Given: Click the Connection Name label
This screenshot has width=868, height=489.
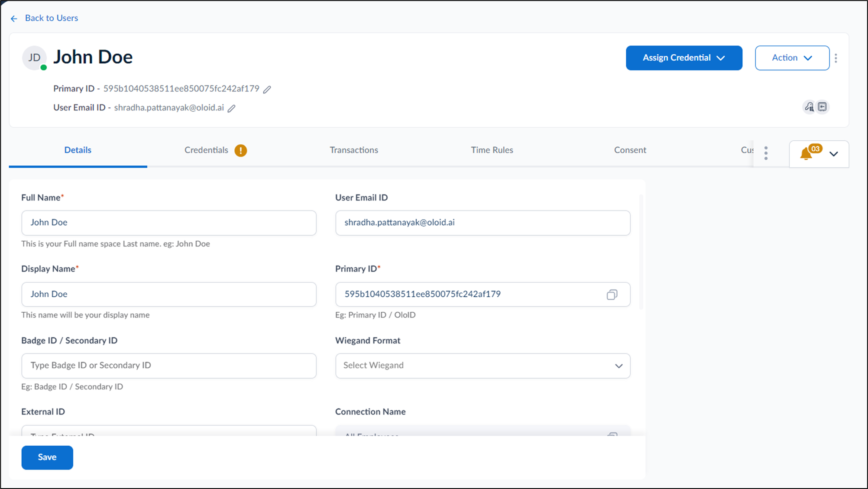Looking at the screenshot, I should click(x=370, y=411).
